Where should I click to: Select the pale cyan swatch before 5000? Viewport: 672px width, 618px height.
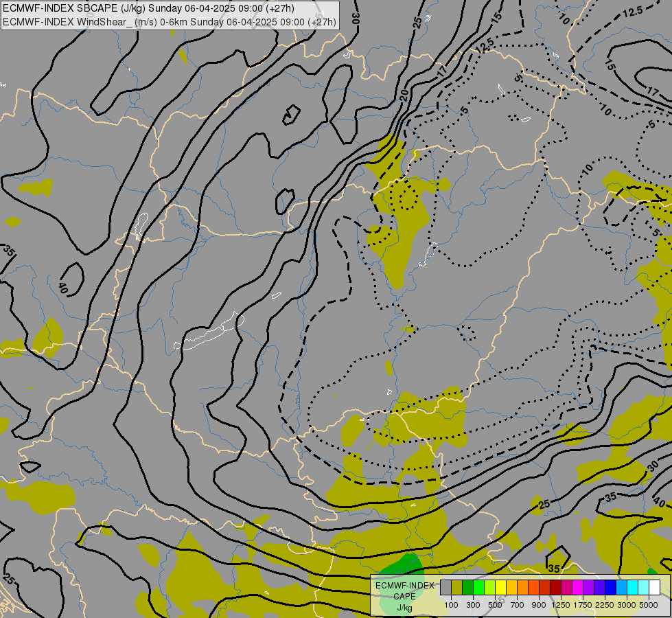coord(643,588)
